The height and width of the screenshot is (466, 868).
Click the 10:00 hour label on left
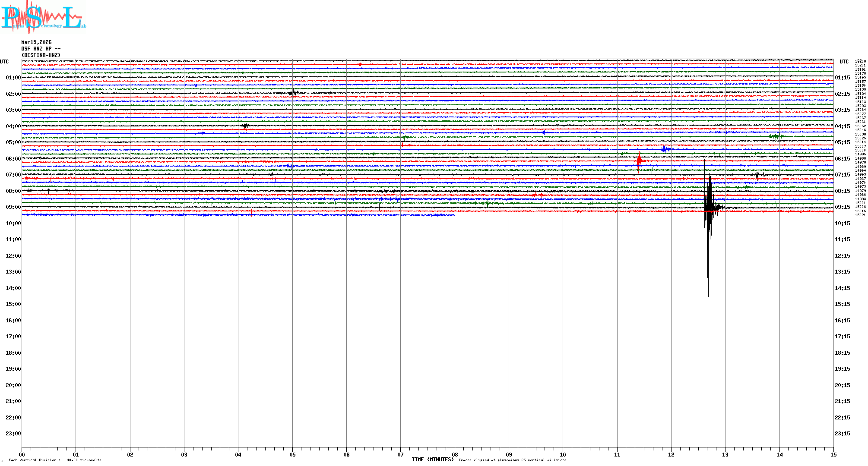tap(13, 224)
